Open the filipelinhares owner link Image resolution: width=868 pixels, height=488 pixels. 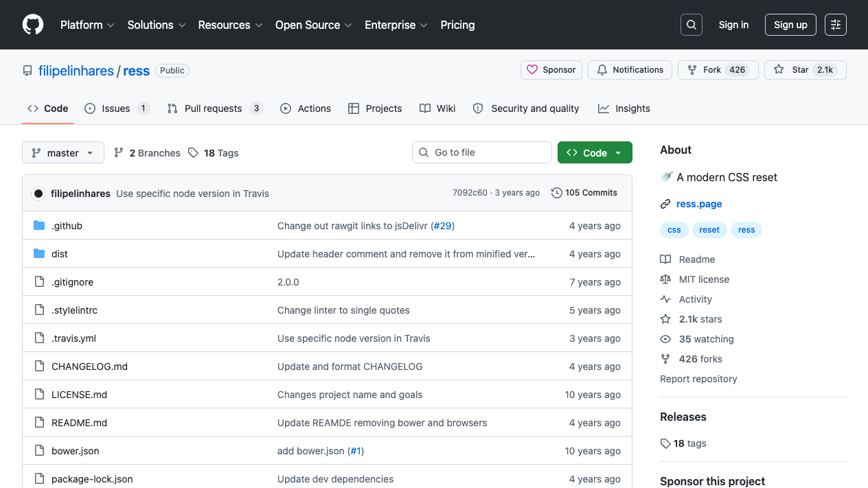pos(76,71)
